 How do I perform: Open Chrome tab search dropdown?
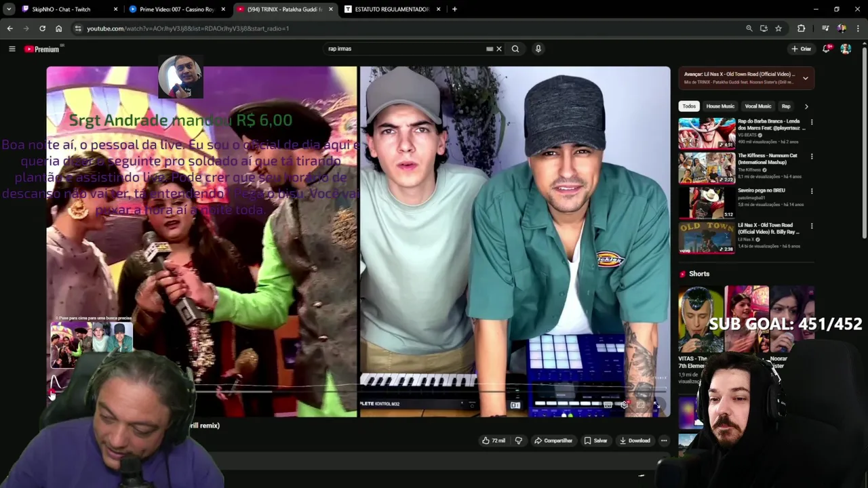(x=9, y=9)
